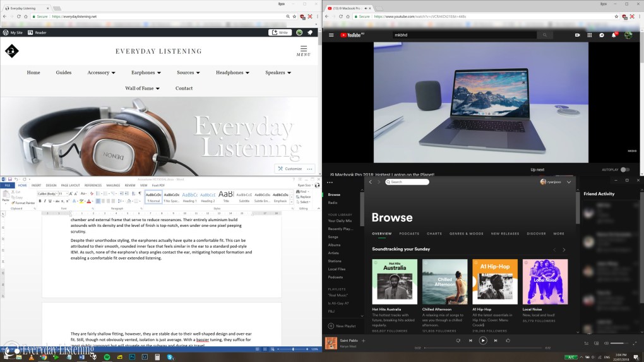Open YouTube notifications bell
Image resolution: width=644 pixels, height=362 pixels.
[x=614, y=35]
